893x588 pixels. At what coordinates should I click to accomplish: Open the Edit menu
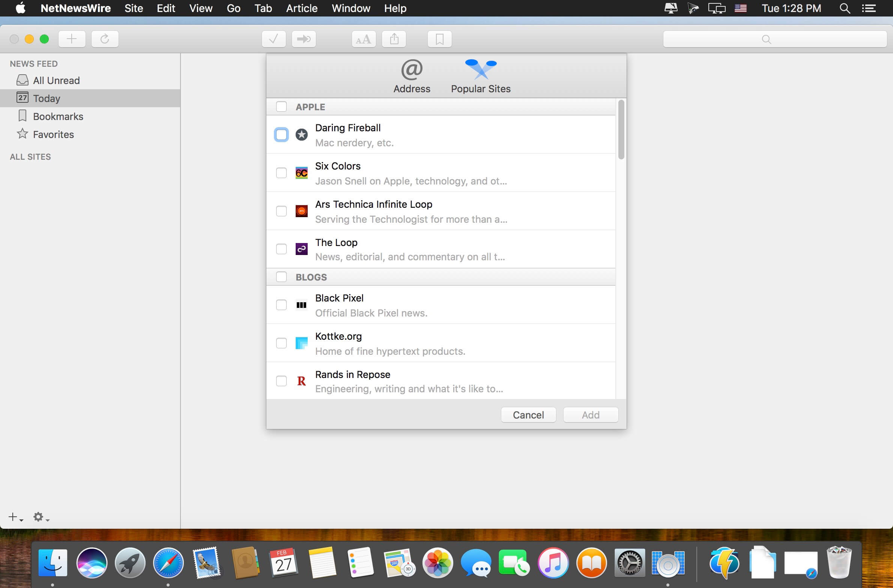click(x=166, y=8)
